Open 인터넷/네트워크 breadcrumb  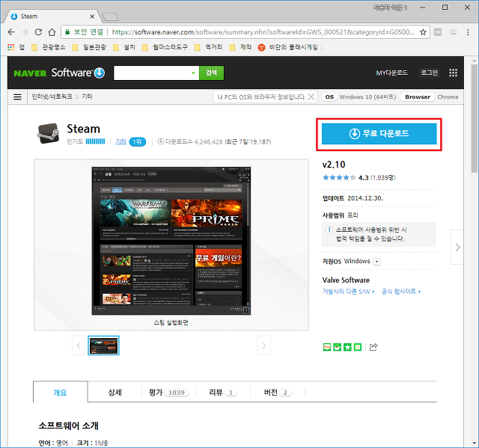(x=52, y=96)
